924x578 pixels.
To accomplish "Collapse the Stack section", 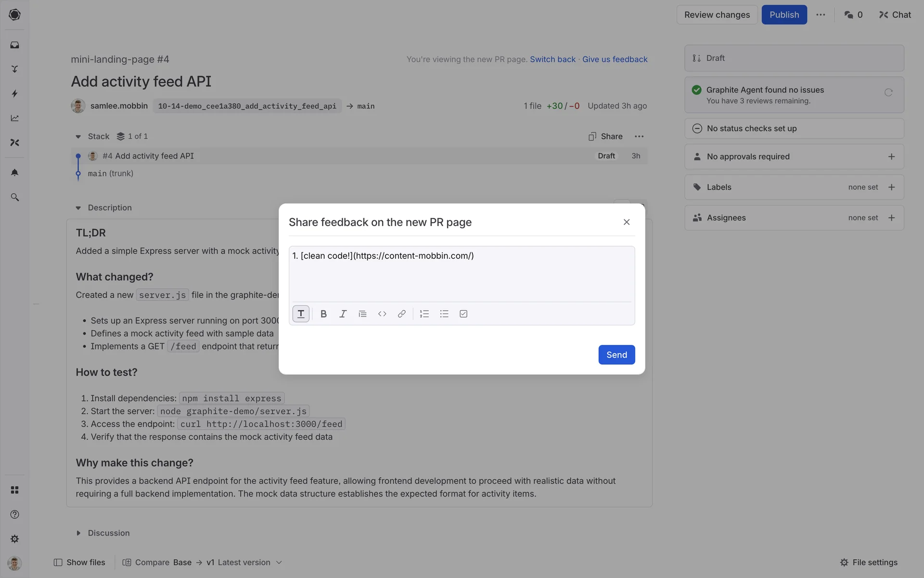I will click(78, 137).
